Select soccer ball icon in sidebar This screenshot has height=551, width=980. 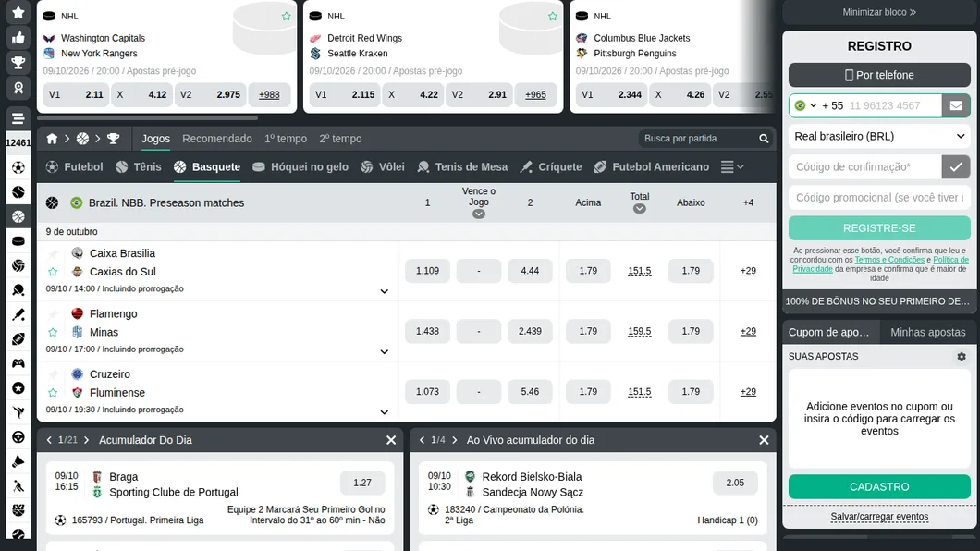[x=18, y=167]
